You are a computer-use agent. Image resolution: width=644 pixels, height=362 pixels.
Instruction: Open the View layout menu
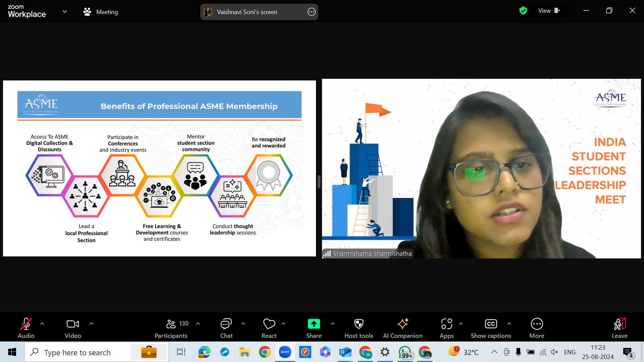click(549, 11)
